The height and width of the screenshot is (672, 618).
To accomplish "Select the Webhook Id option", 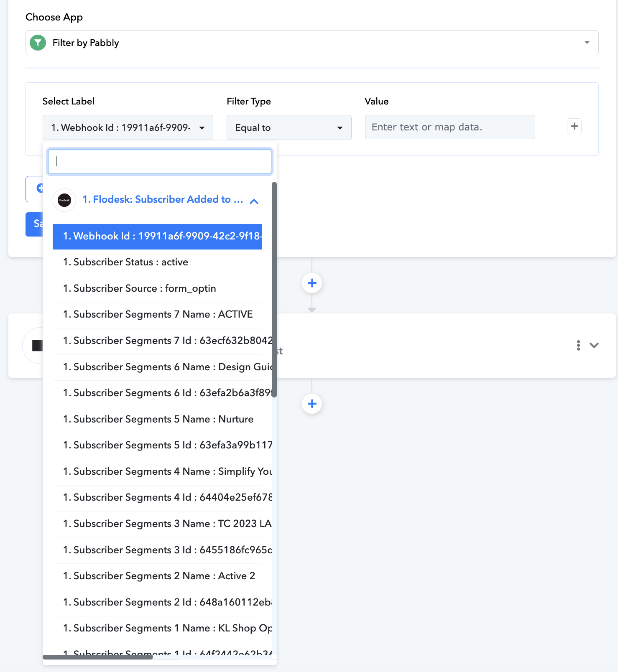I will [x=157, y=237].
